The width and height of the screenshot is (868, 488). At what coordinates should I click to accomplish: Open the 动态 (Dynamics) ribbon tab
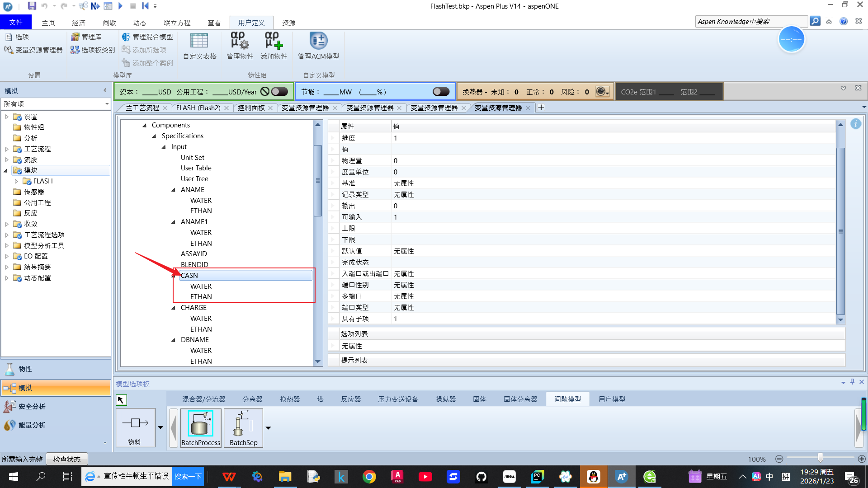(139, 23)
